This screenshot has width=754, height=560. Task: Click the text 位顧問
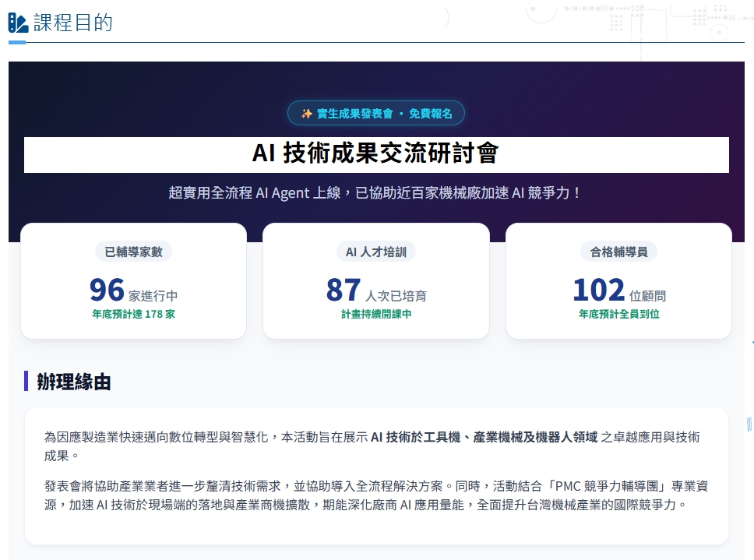tap(648, 296)
